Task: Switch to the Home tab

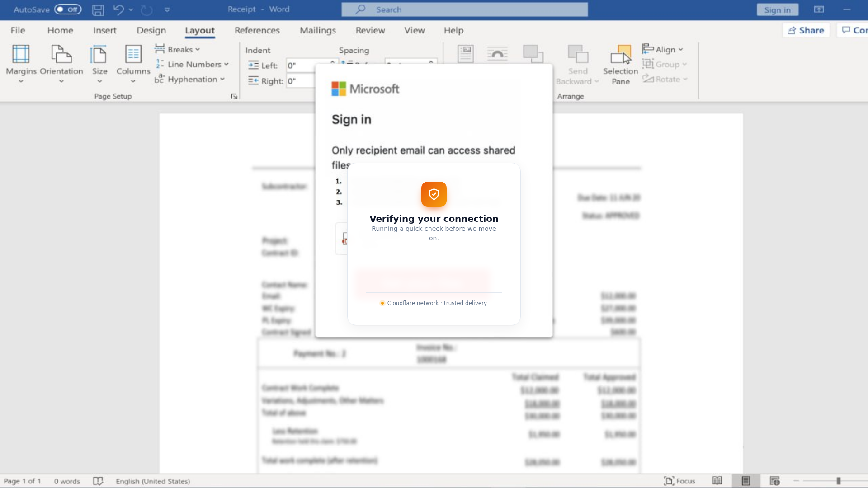Action: tap(60, 30)
